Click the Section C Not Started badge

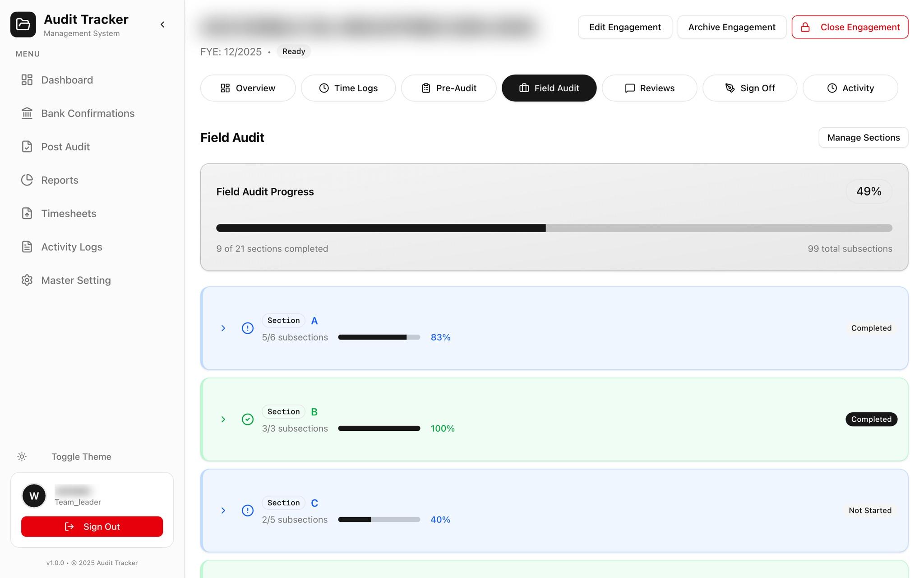(x=870, y=511)
